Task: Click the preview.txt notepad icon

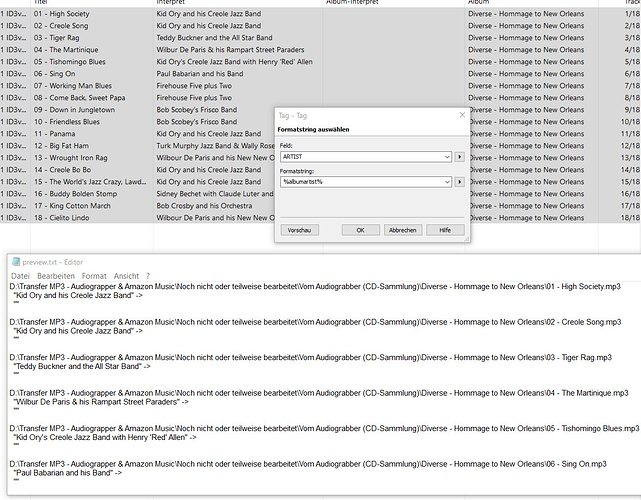Action: click(x=16, y=262)
